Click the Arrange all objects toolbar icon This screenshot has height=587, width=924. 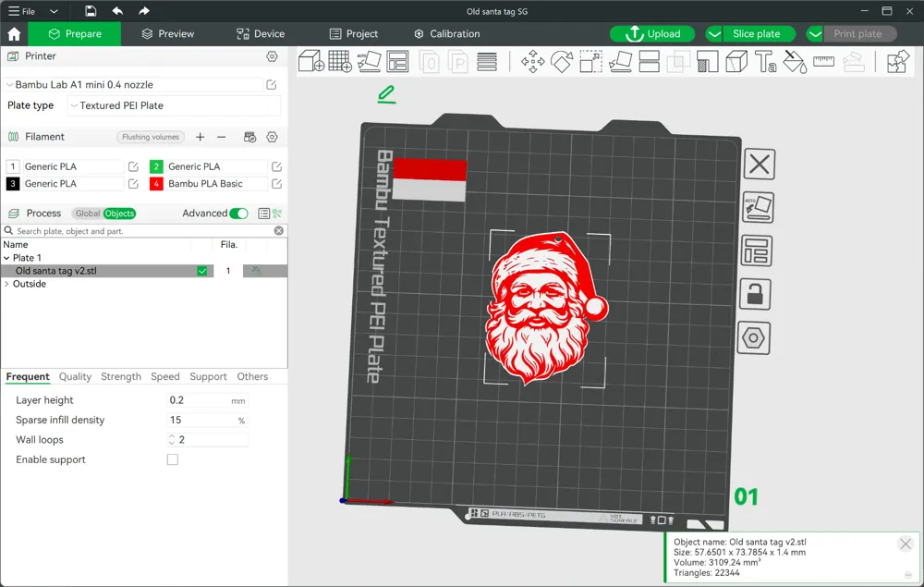(x=397, y=61)
